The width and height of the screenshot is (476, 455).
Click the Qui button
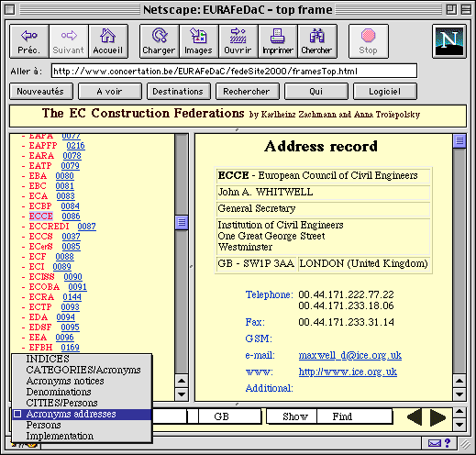click(x=316, y=92)
